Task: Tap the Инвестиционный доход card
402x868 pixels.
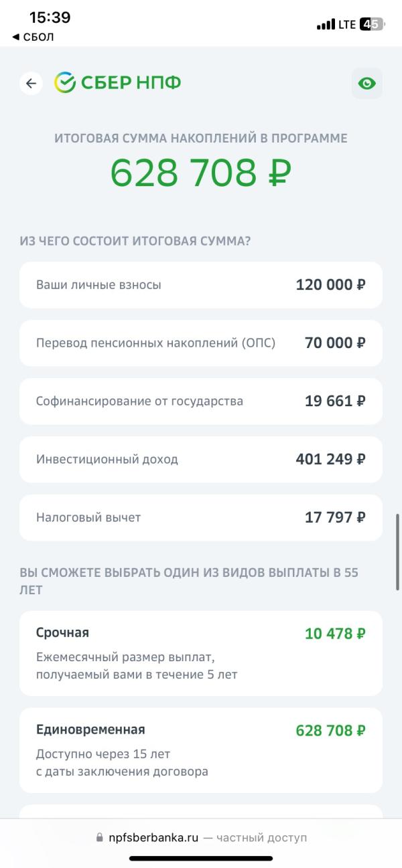Action: click(201, 460)
